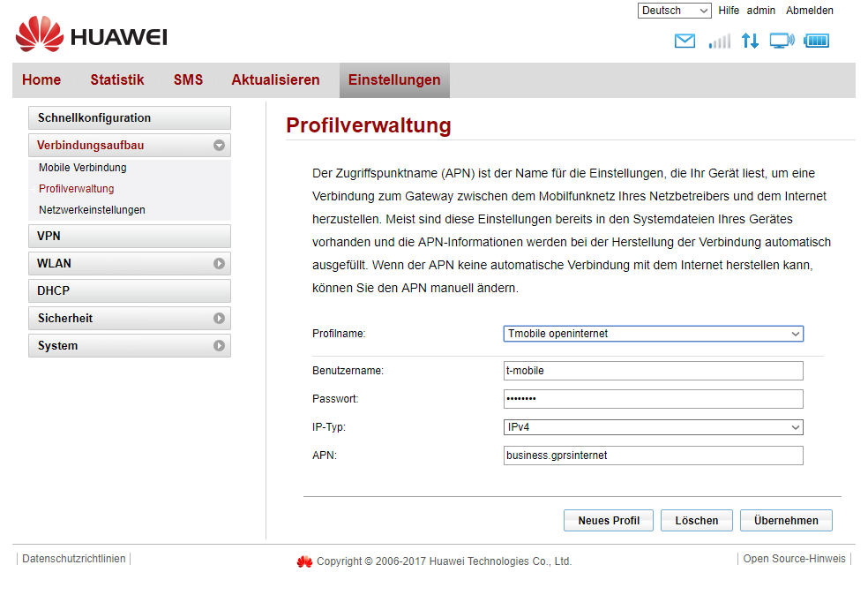Expand the Sicherheit sidebar section
This screenshot has width=868, height=610.
pyautogui.click(x=219, y=318)
